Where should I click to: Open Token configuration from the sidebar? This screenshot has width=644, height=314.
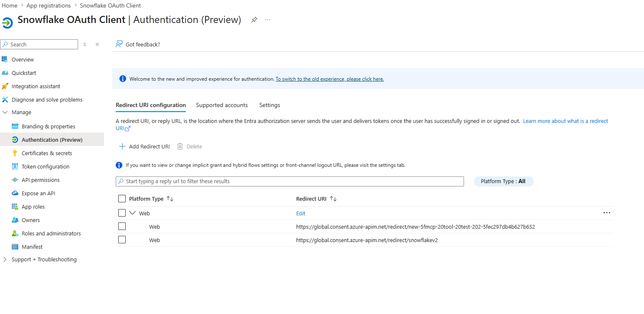(x=46, y=166)
